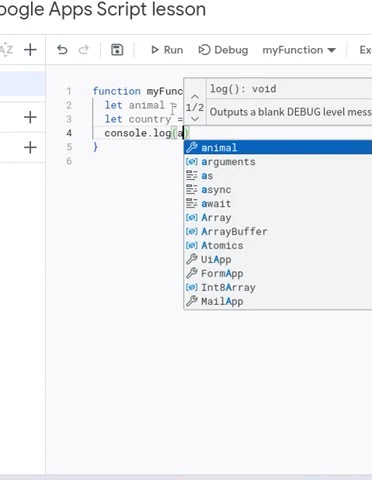Click line number 1 in gutter

pos(69,91)
